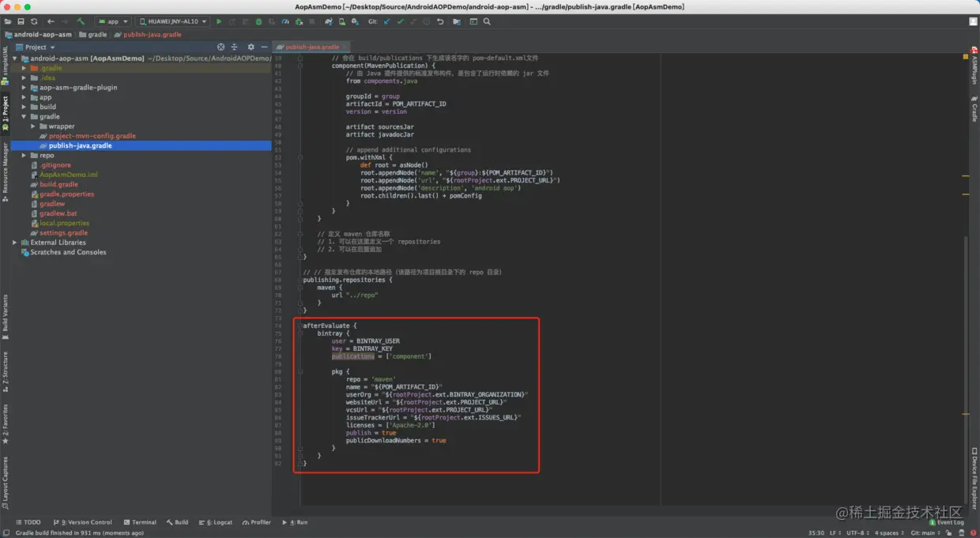This screenshot has width=980, height=538.
Task: Expand the repo folder arrow
Action: [x=24, y=155]
